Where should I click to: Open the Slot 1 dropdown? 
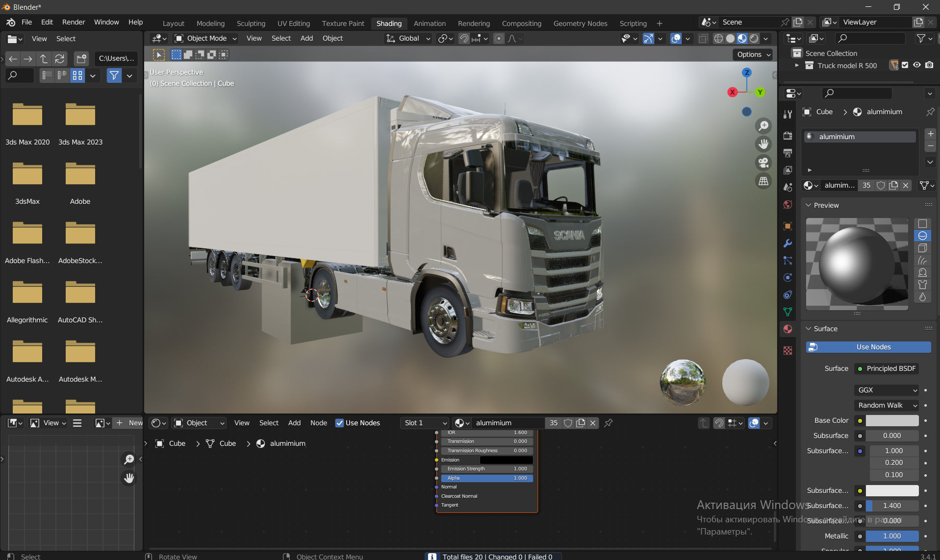(x=425, y=423)
